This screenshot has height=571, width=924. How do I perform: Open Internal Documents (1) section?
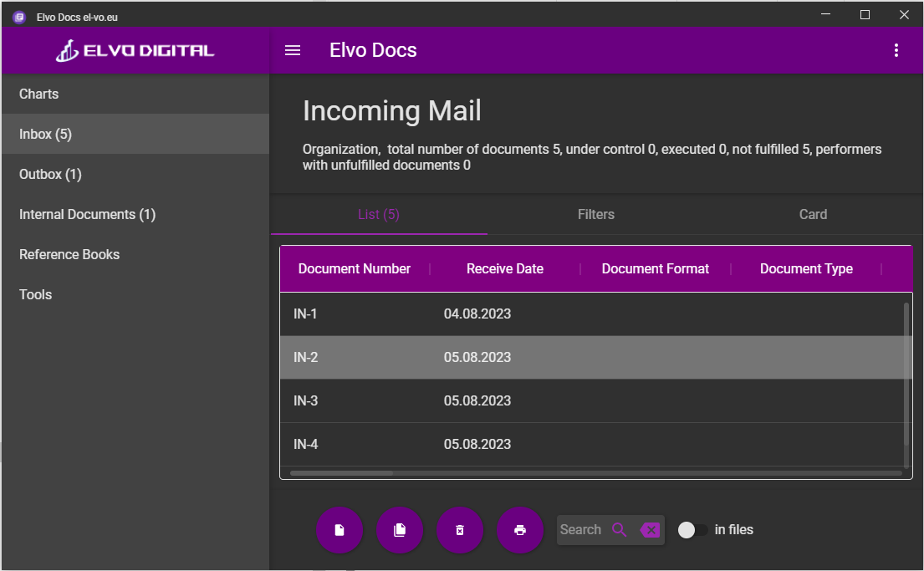[87, 214]
